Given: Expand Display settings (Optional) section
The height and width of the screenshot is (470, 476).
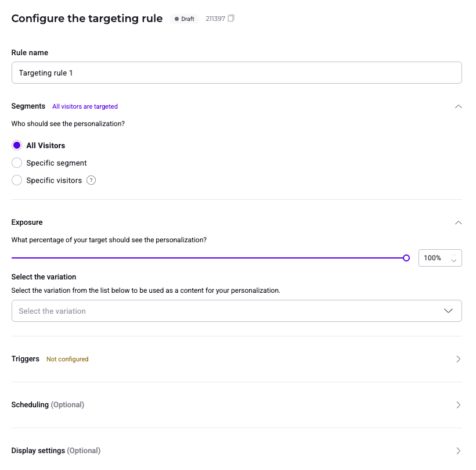Looking at the screenshot, I should point(458,451).
